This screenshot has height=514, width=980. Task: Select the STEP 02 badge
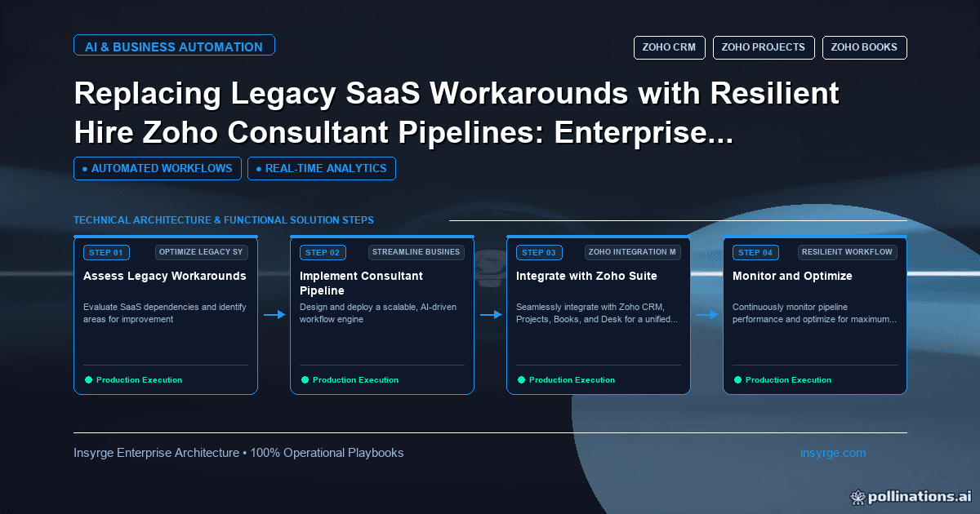[x=323, y=253]
